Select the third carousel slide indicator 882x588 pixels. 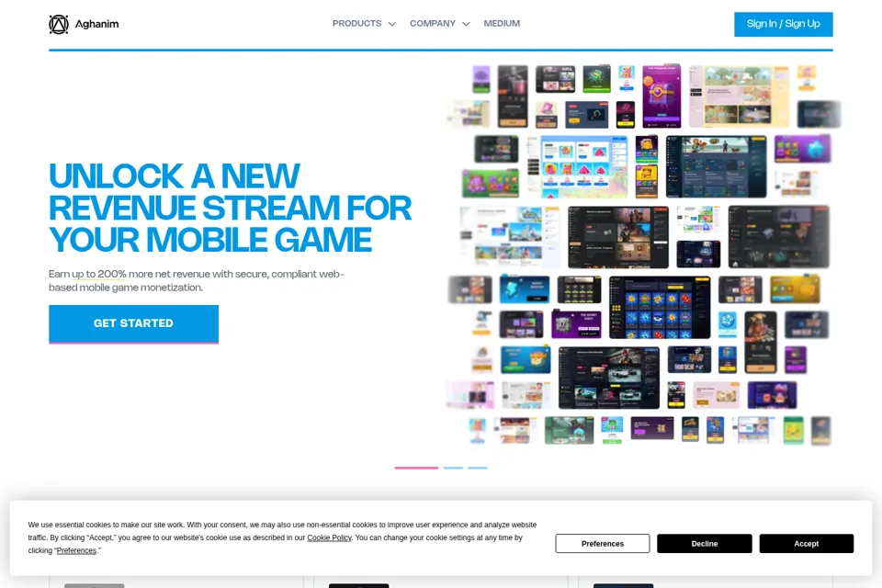click(x=478, y=468)
